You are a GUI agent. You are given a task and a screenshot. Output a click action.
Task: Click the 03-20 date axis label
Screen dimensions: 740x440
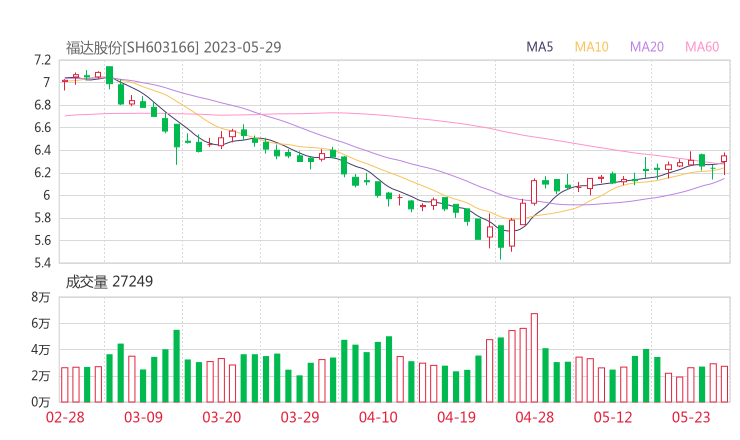coord(222,417)
